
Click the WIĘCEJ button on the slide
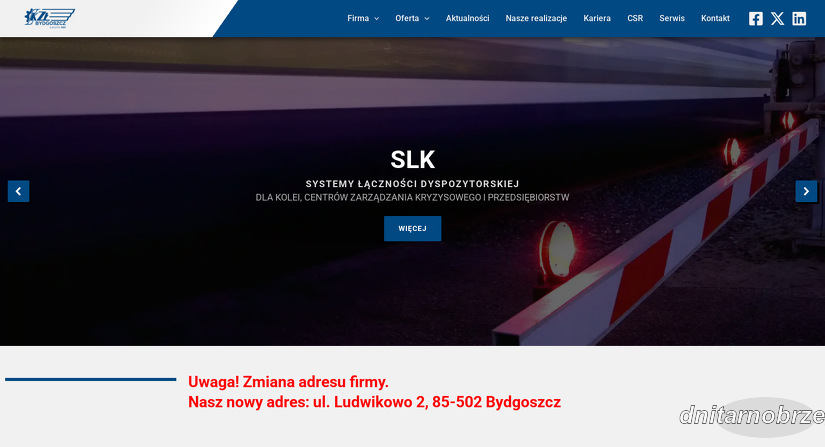(x=412, y=229)
